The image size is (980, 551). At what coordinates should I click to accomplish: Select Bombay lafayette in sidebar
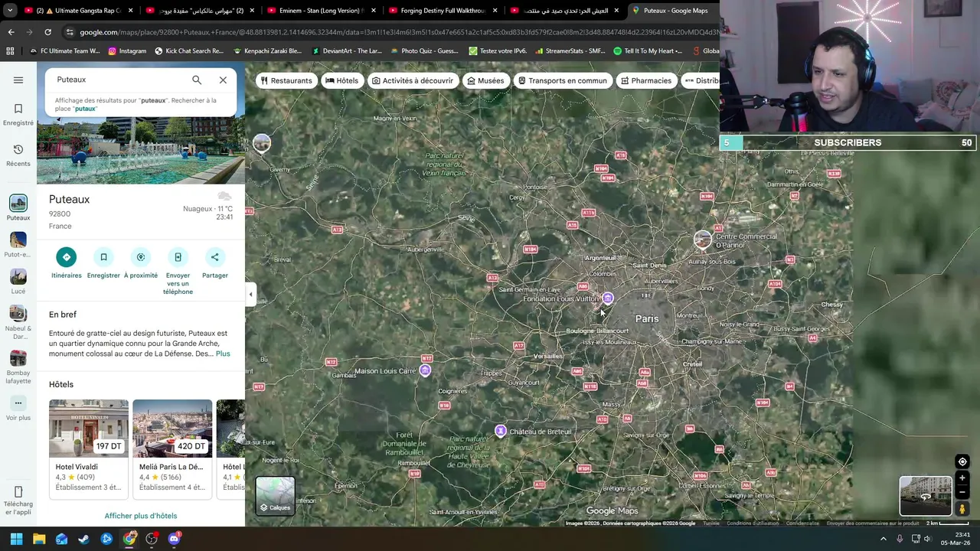click(18, 367)
